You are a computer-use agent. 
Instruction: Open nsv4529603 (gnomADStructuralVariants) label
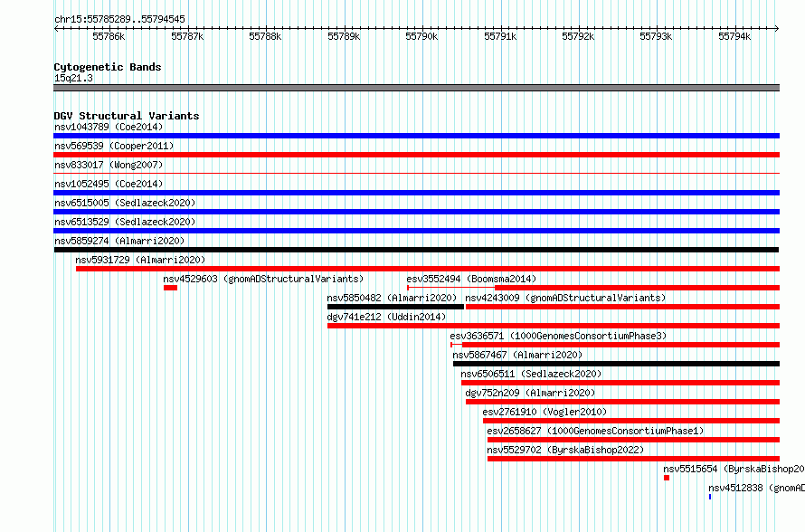[263, 279]
